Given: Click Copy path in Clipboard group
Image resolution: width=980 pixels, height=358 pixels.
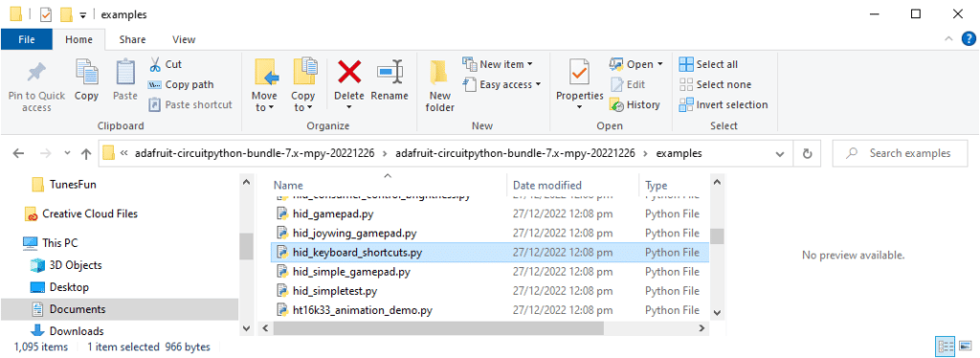Looking at the screenshot, I should tap(181, 84).
